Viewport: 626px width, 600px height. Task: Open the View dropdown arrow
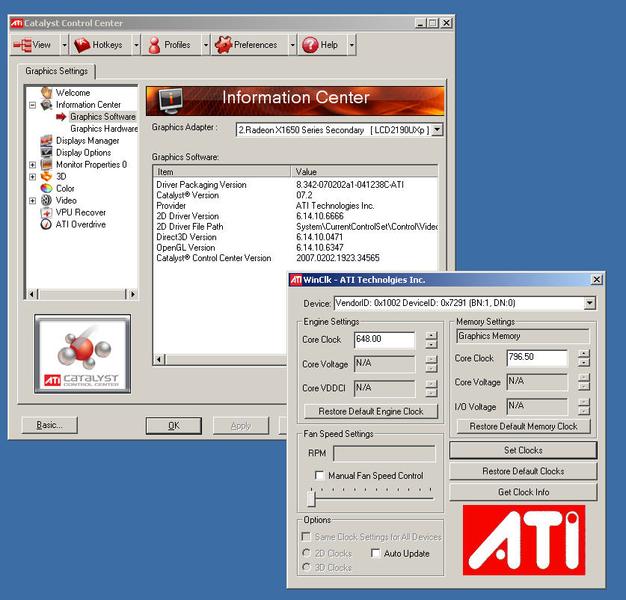(x=65, y=45)
